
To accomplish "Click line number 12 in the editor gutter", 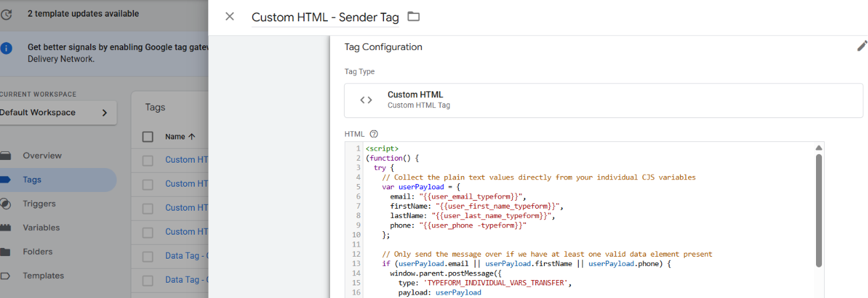I will point(357,254).
